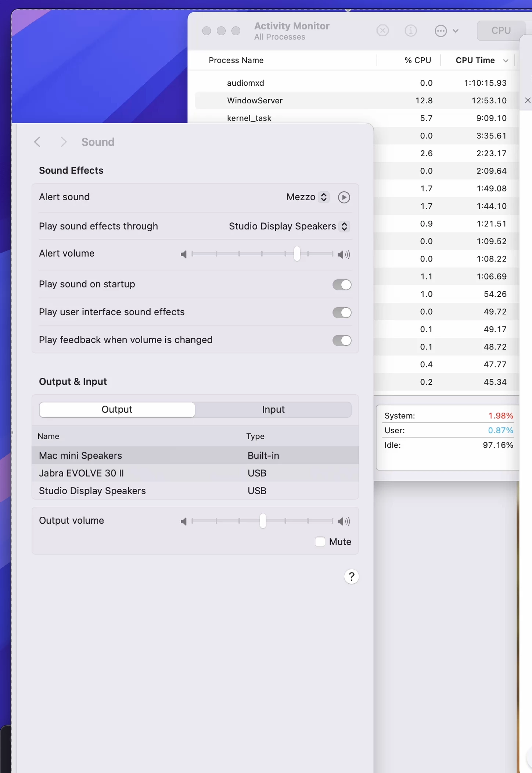The width and height of the screenshot is (532, 773).
Task: Sort by Process Name column
Action: [236, 60]
